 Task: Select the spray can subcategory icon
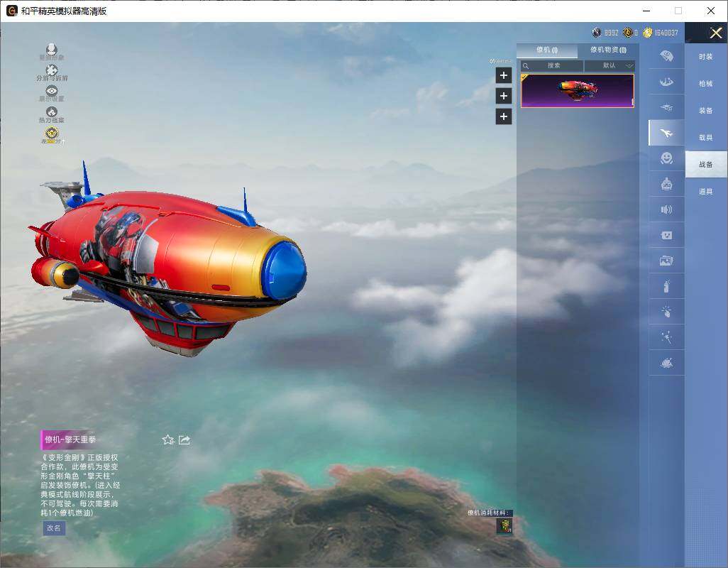666,287
